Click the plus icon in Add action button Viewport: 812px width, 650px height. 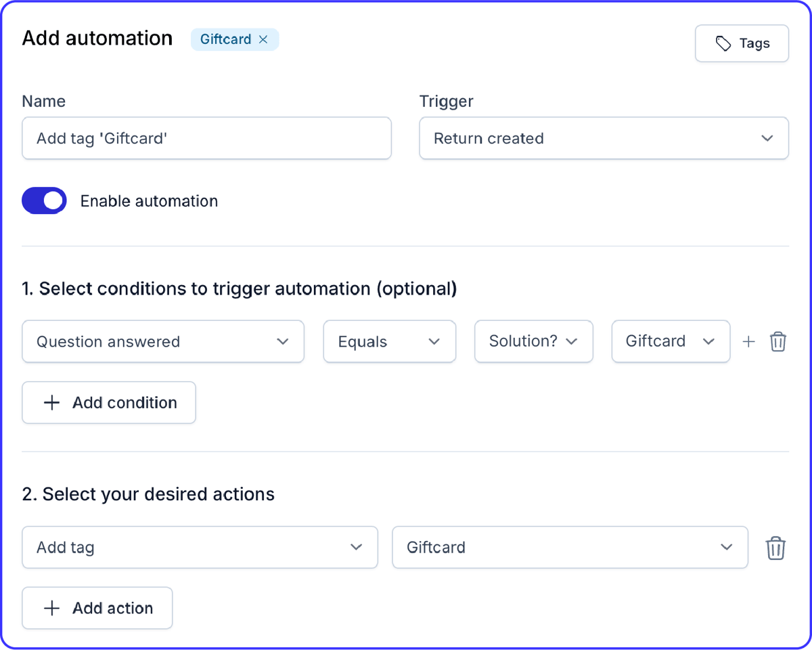51,607
